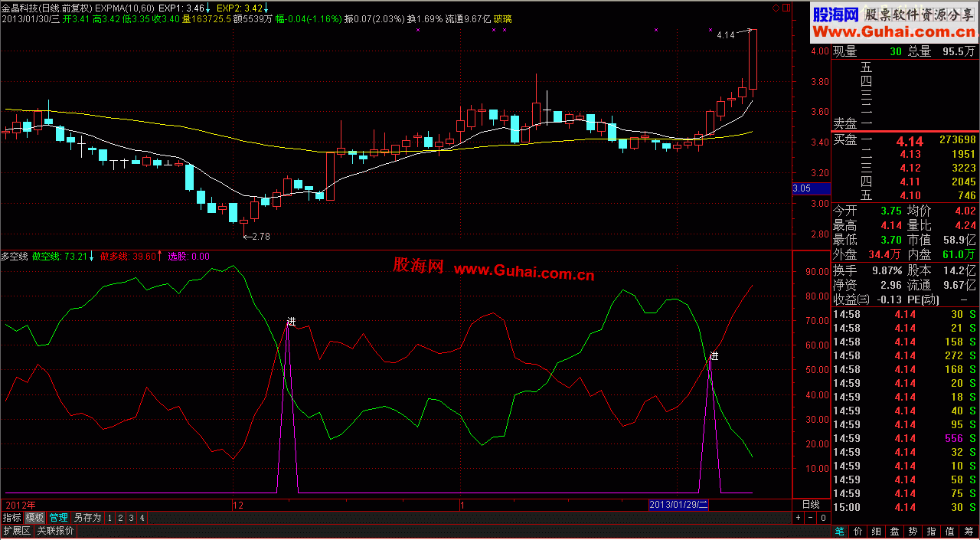The height and width of the screenshot is (540, 980).
Task: Switch to the 指 tab
Action: coord(932,531)
